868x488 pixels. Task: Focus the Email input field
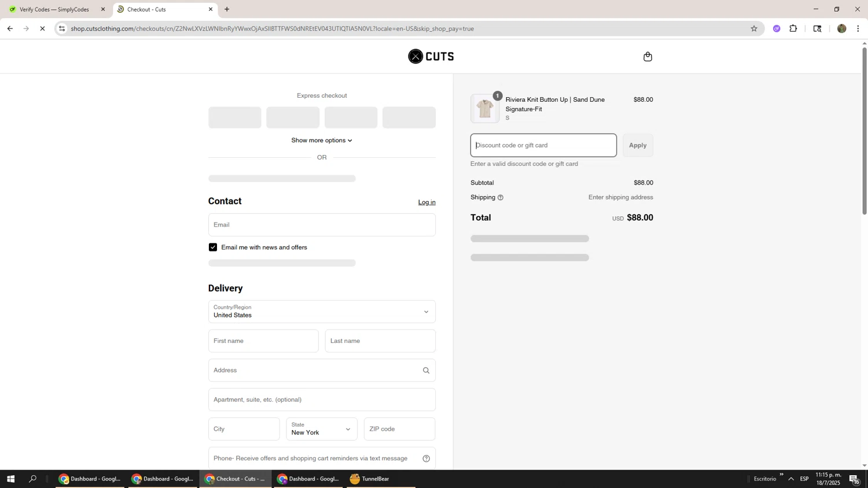click(322, 225)
